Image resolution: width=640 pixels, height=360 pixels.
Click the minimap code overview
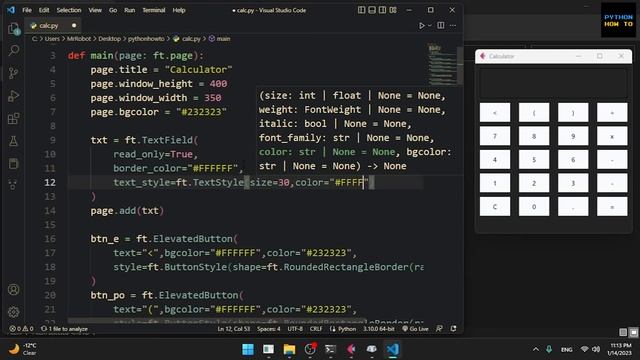pyautogui.click(x=442, y=63)
